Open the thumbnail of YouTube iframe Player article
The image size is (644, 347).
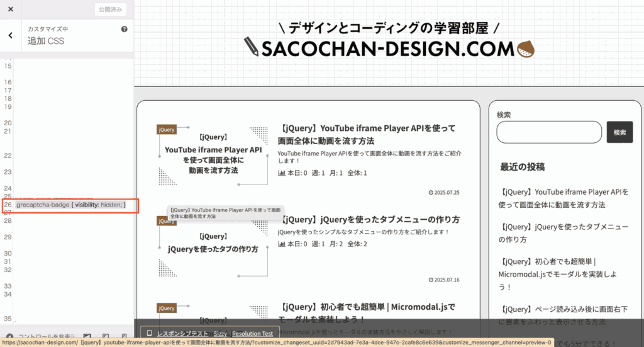tap(213, 155)
